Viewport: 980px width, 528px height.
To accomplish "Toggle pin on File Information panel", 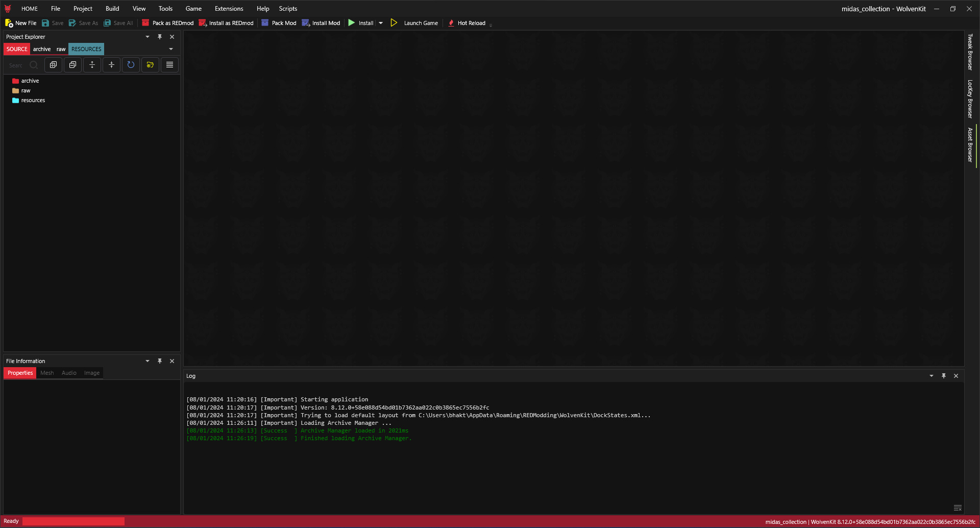I will (160, 361).
